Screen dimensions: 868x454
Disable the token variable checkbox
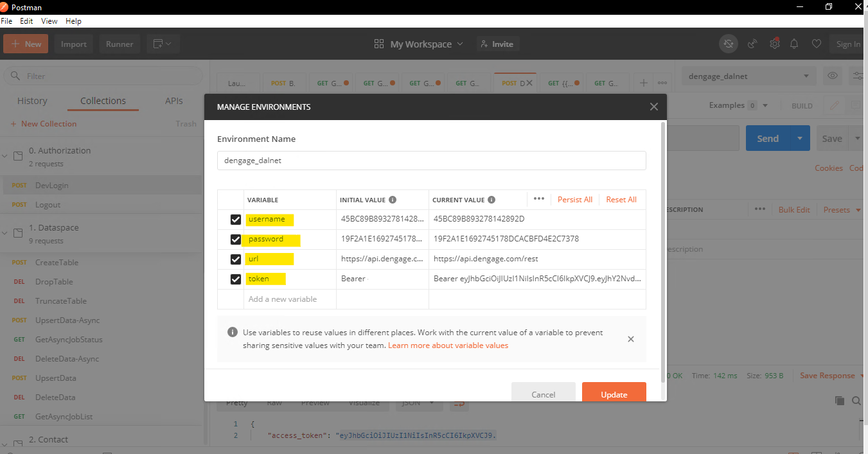pyautogui.click(x=235, y=279)
